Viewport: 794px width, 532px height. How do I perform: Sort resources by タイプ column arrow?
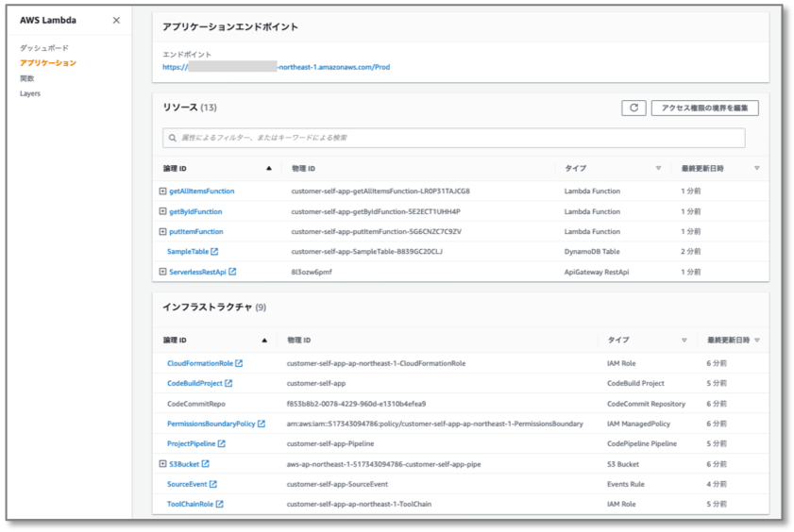coord(658,169)
